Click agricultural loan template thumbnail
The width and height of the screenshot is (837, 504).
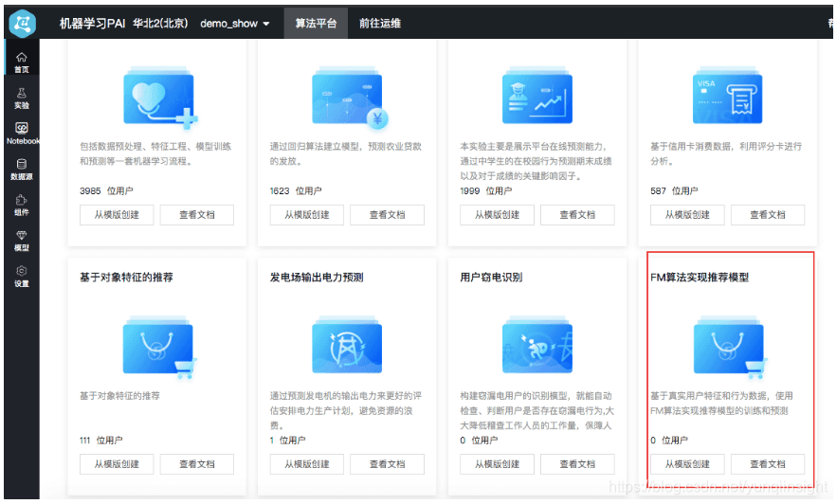(x=350, y=97)
